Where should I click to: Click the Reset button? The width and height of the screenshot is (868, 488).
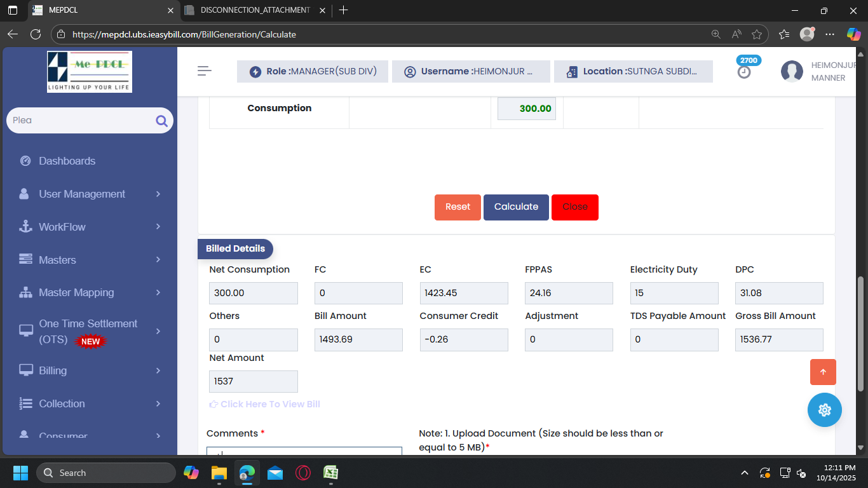(x=458, y=207)
